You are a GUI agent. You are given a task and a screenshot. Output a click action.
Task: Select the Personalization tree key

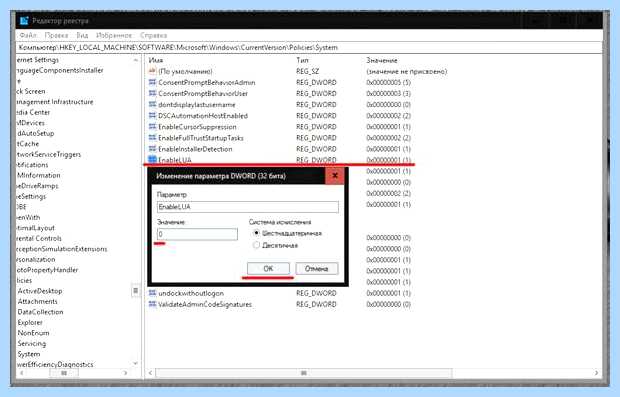coord(36,259)
